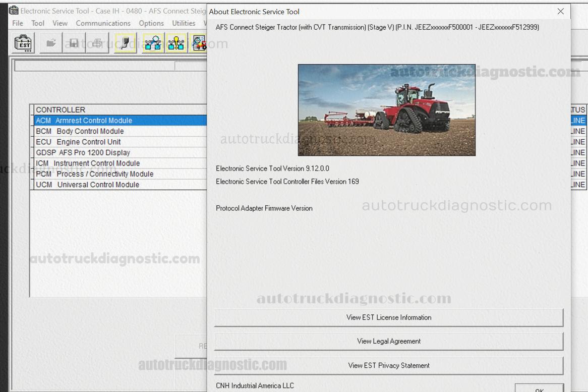This screenshot has height=392, width=588.
Task: Select UCM Universal Control Module row
Action: 120,185
